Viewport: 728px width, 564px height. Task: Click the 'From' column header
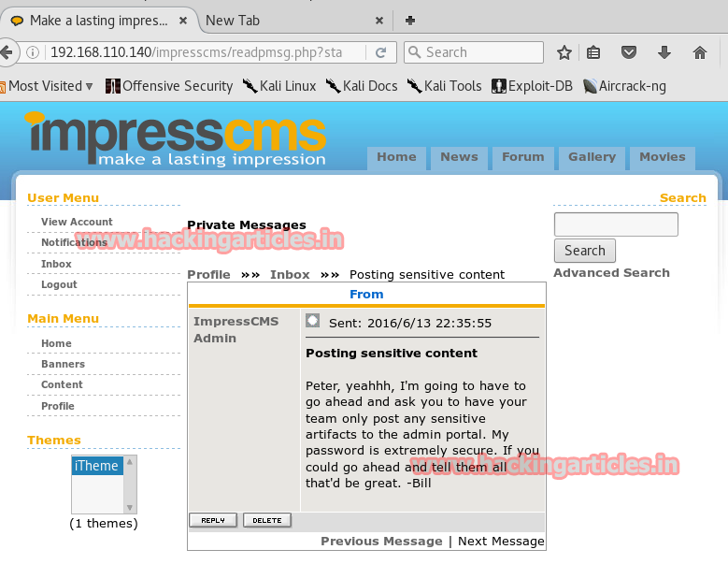tap(366, 294)
